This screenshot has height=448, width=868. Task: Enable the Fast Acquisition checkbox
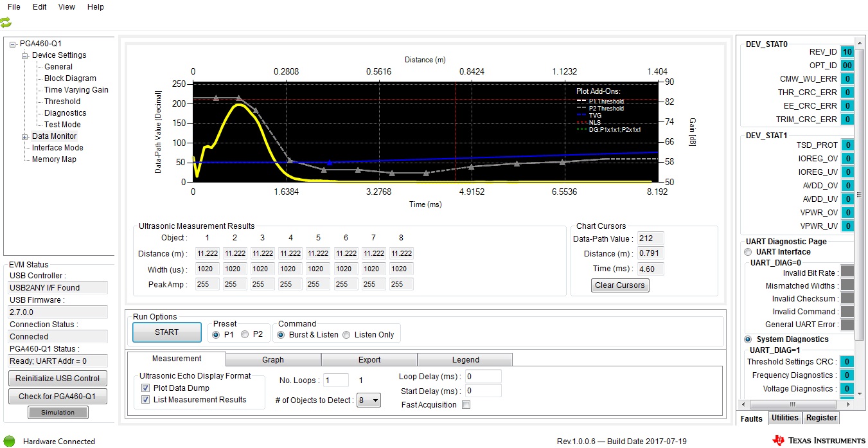[466, 405]
